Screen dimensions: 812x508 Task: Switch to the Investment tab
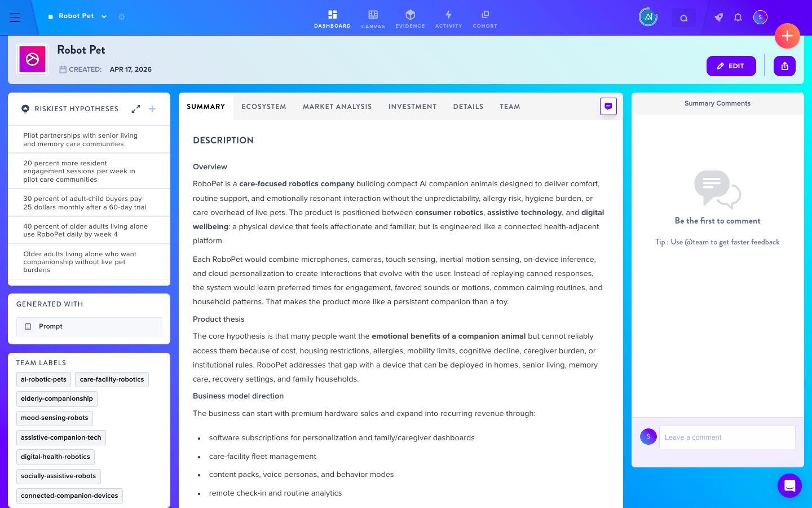pyautogui.click(x=412, y=107)
